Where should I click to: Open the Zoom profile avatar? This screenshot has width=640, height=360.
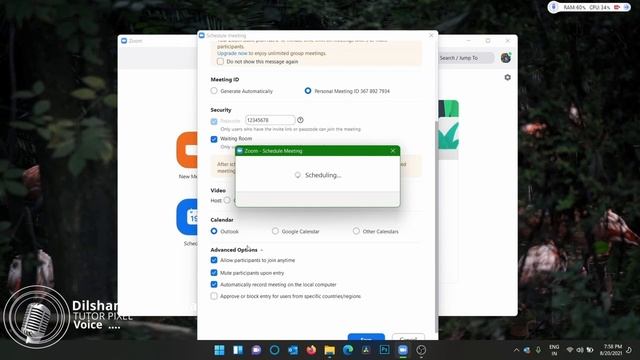click(x=506, y=58)
